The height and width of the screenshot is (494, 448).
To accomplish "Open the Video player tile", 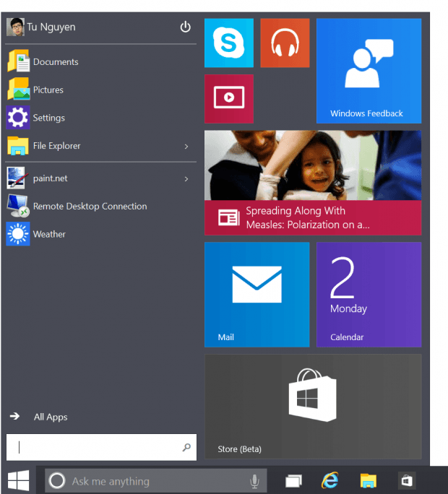I will coord(229,99).
